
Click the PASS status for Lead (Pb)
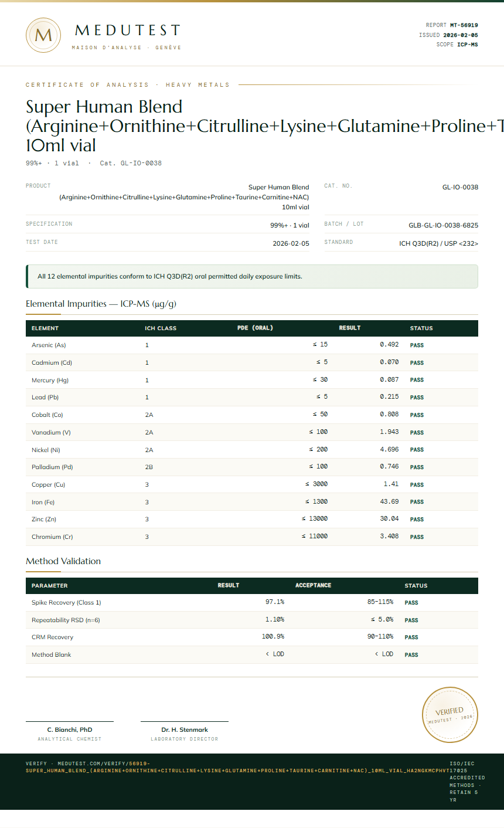417,398
